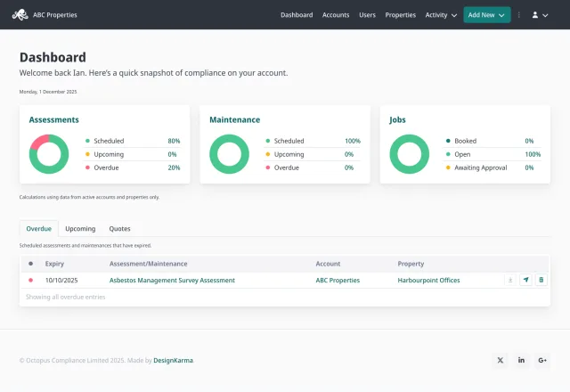Image resolution: width=570 pixels, height=392 pixels.
Task: Click the 10/10/2025 expiry date cell
Action: [x=61, y=281]
